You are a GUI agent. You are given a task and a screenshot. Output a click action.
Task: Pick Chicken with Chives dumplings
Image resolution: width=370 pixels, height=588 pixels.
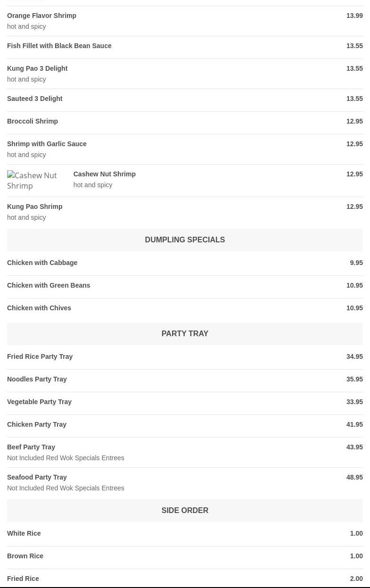click(39, 308)
